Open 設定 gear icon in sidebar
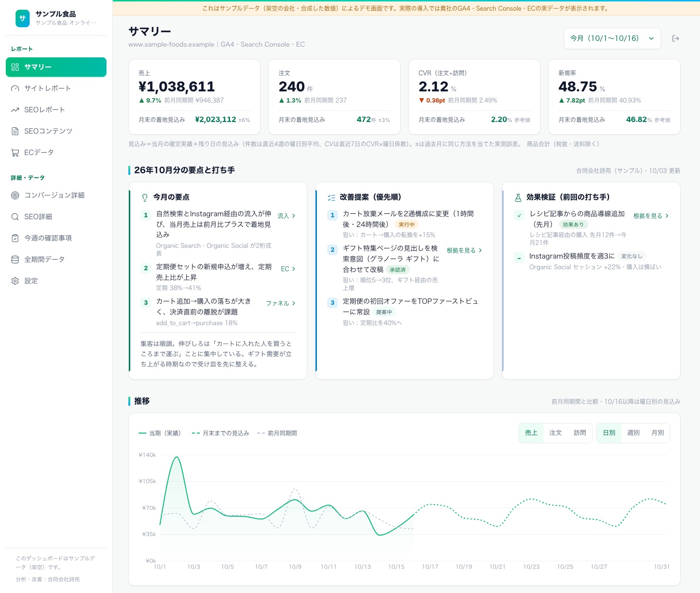 [x=15, y=281]
